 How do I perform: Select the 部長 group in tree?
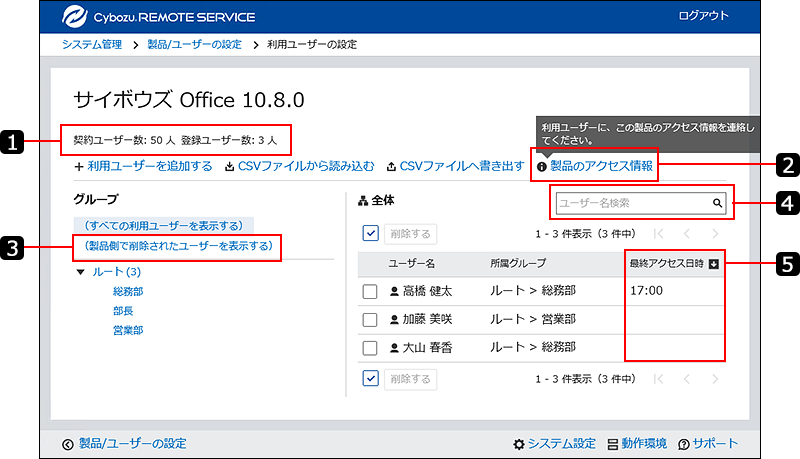tap(123, 311)
